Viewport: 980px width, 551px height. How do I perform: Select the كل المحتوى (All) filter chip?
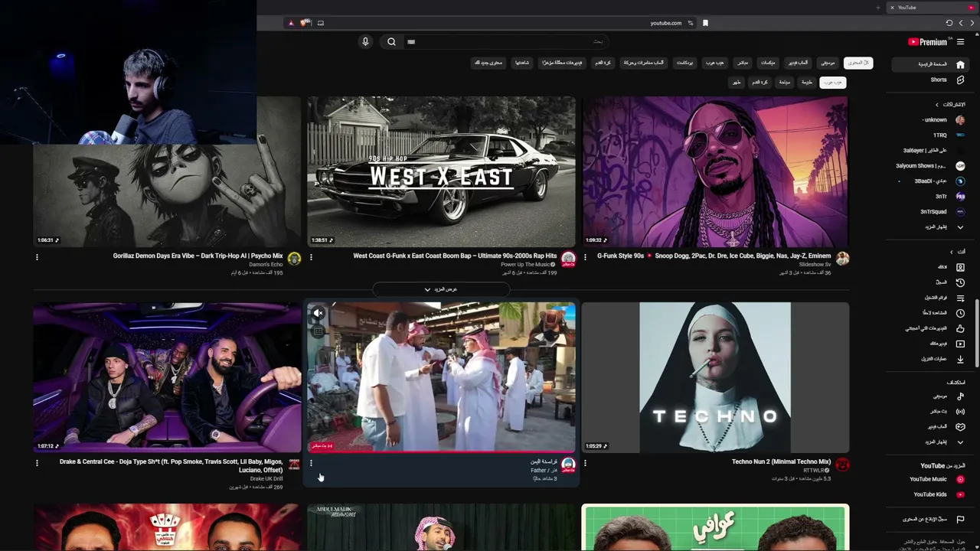[858, 63]
